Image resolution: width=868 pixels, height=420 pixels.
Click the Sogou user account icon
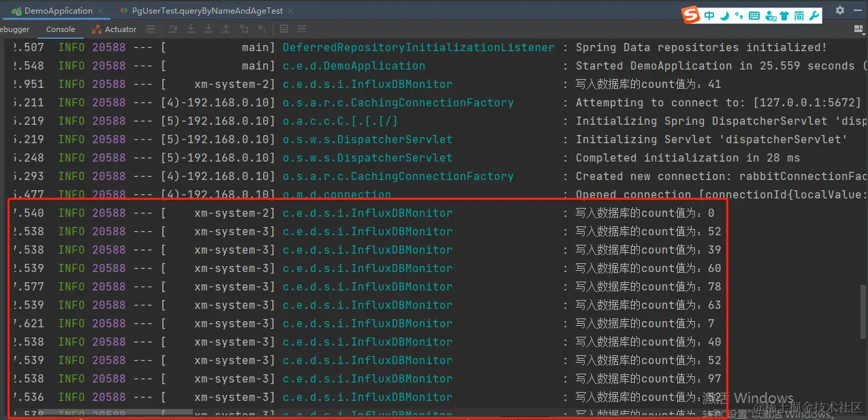pos(770,16)
